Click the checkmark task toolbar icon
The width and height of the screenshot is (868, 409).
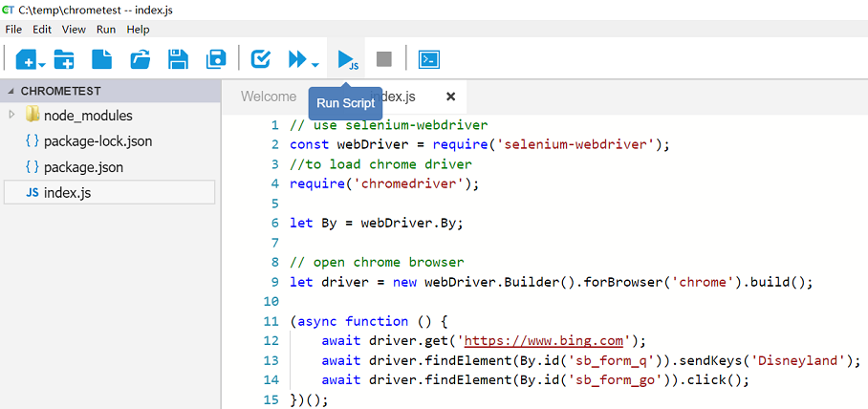click(x=260, y=59)
